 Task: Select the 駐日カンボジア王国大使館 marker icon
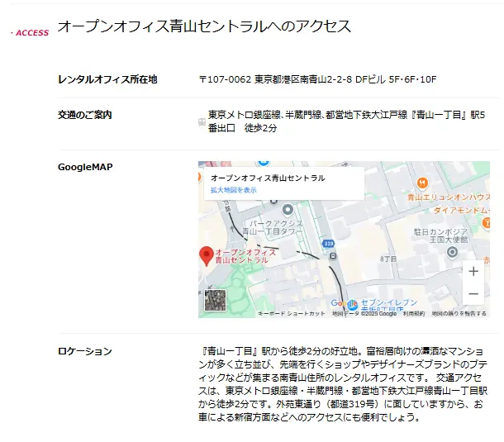pos(452,252)
